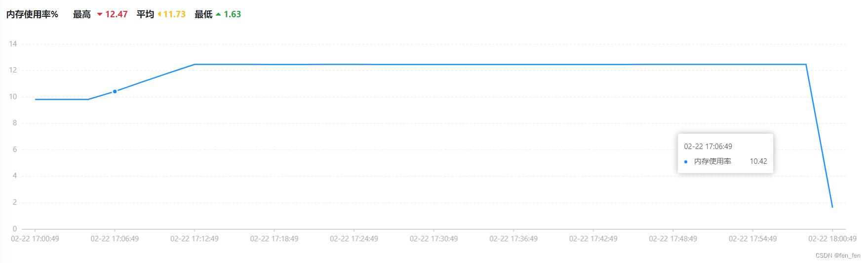Click the CSDN @fen_fen watermark
This screenshot has width=868, height=263.
click(838, 256)
